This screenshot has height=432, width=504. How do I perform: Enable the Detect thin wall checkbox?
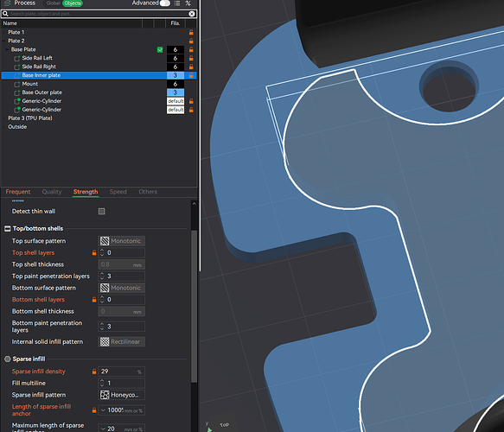[x=101, y=212]
